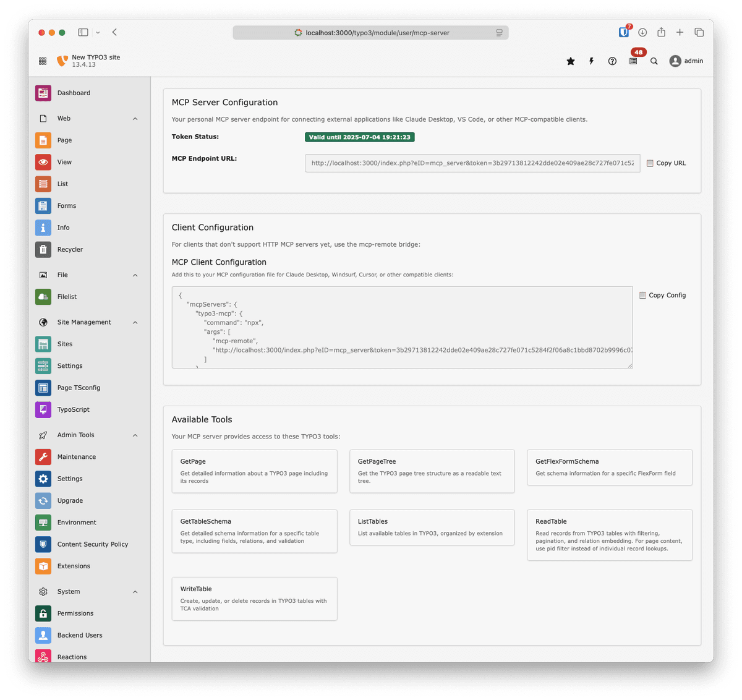This screenshot has height=700, width=742.
Task: Open the Maintenance module icon
Action: pyautogui.click(x=43, y=457)
